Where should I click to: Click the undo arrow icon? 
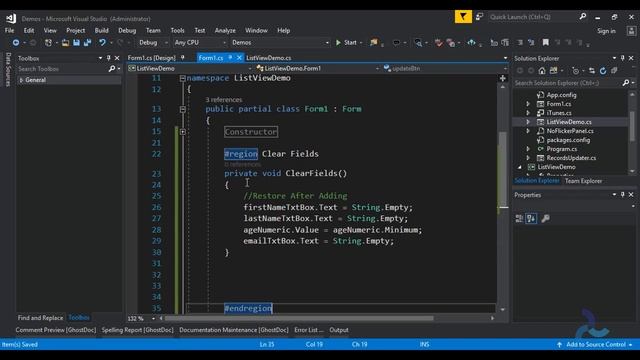pyautogui.click(x=102, y=42)
